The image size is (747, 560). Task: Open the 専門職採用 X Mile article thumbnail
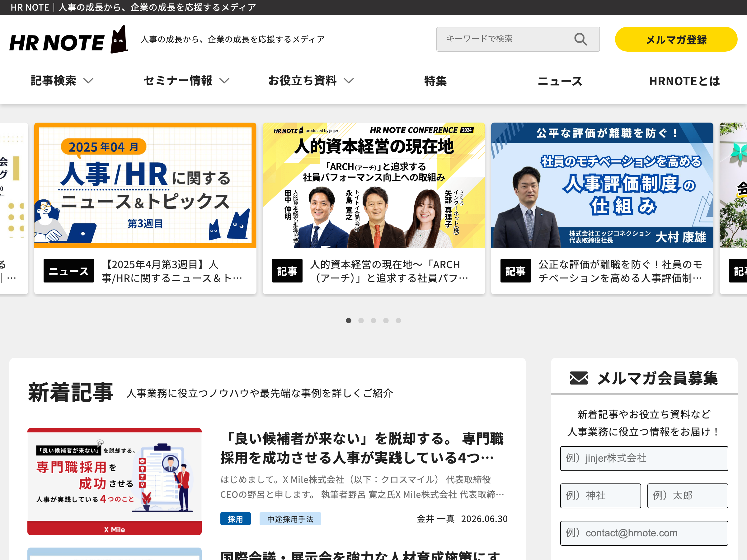pos(115,481)
